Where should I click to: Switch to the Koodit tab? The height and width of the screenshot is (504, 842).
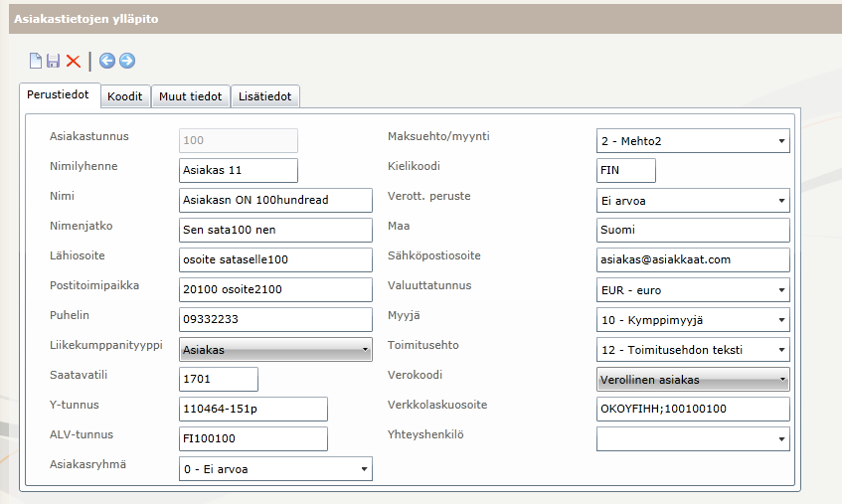125,96
